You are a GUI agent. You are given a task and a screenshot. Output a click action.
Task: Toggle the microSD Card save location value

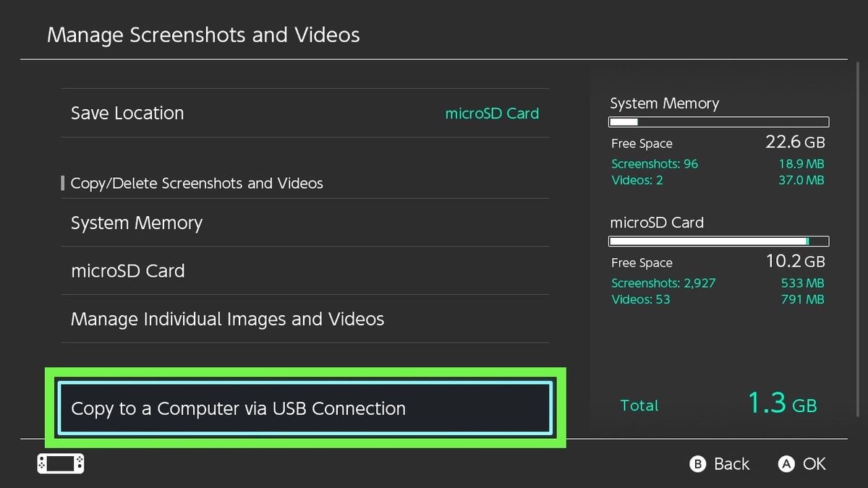point(492,114)
